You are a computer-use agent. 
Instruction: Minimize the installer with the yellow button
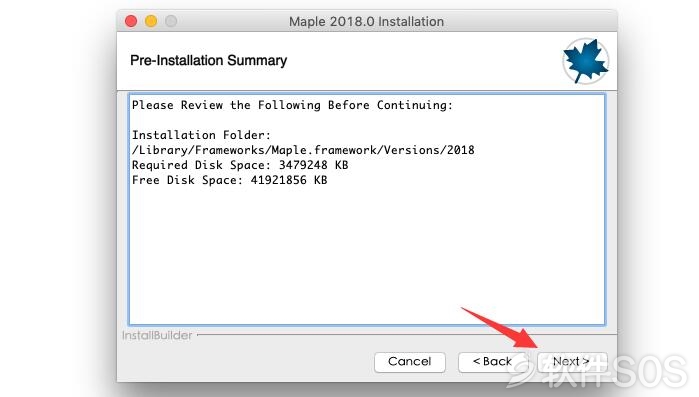151,21
